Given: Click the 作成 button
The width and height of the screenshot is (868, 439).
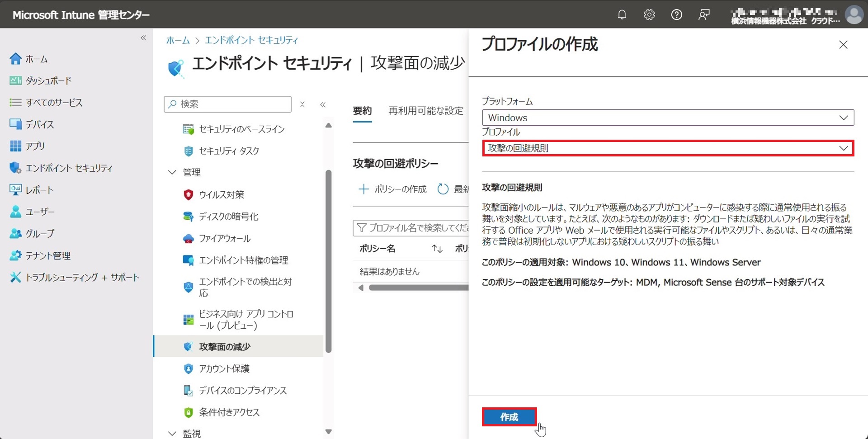Looking at the screenshot, I should pos(509,417).
